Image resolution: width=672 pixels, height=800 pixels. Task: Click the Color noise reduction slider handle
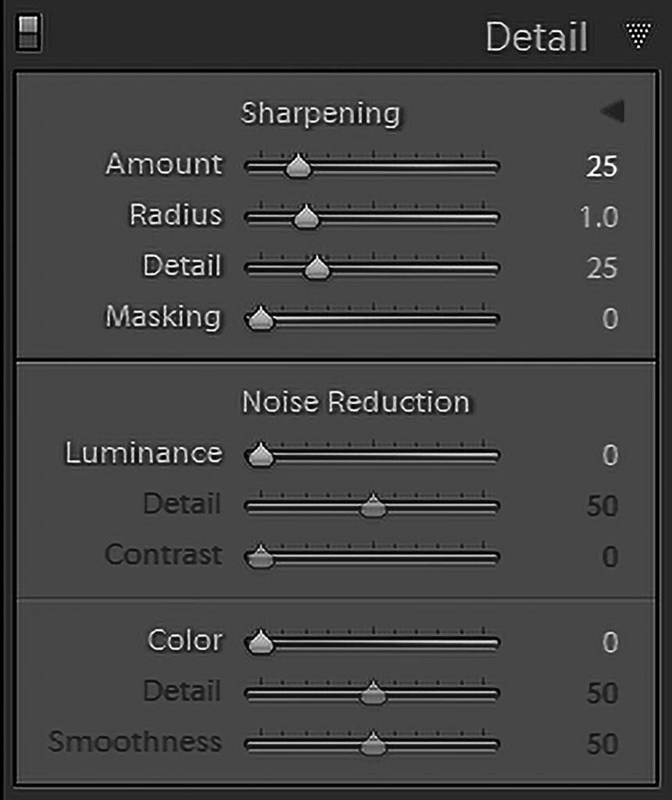pyautogui.click(x=261, y=642)
